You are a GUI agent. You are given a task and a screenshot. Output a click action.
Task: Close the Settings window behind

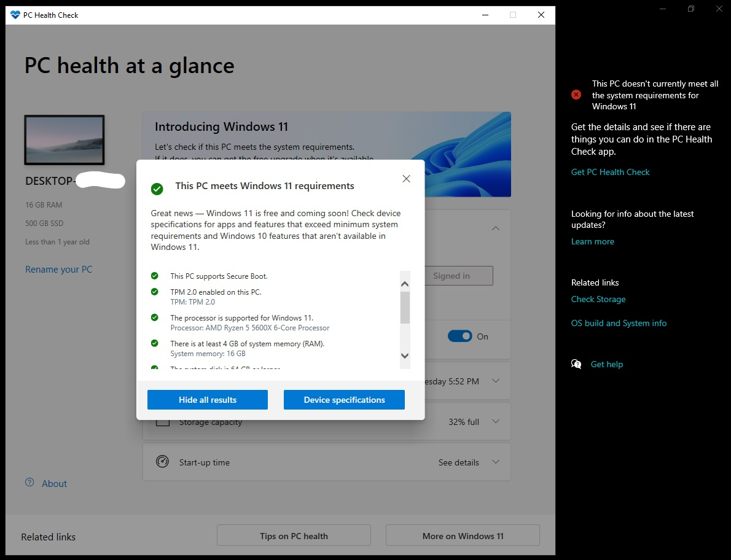tap(719, 9)
